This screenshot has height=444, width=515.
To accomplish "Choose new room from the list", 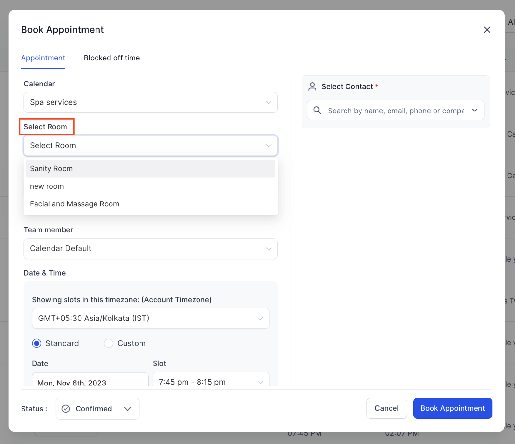I will (150, 186).
